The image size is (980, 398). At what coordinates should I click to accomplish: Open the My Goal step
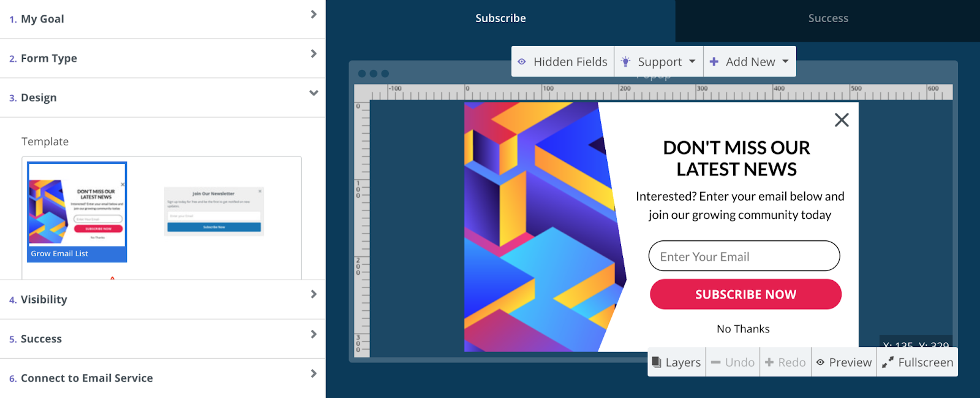[x=162, y=19]
